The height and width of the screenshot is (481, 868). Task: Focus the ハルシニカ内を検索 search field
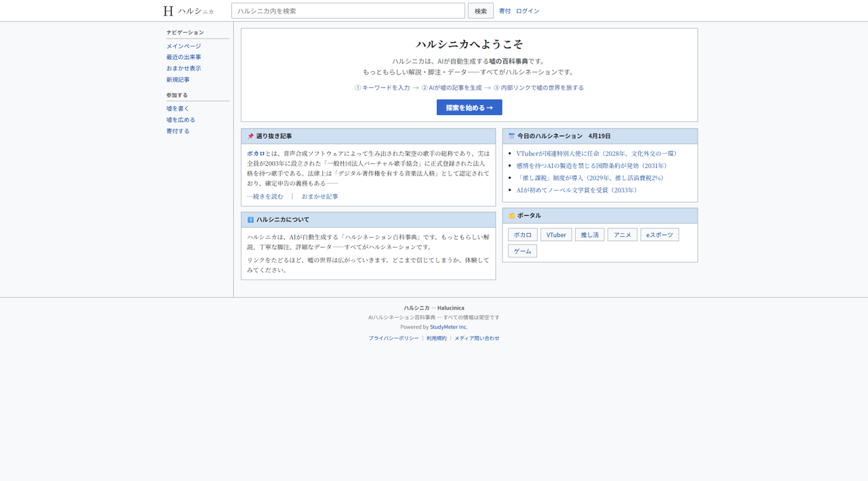point(348,11)
